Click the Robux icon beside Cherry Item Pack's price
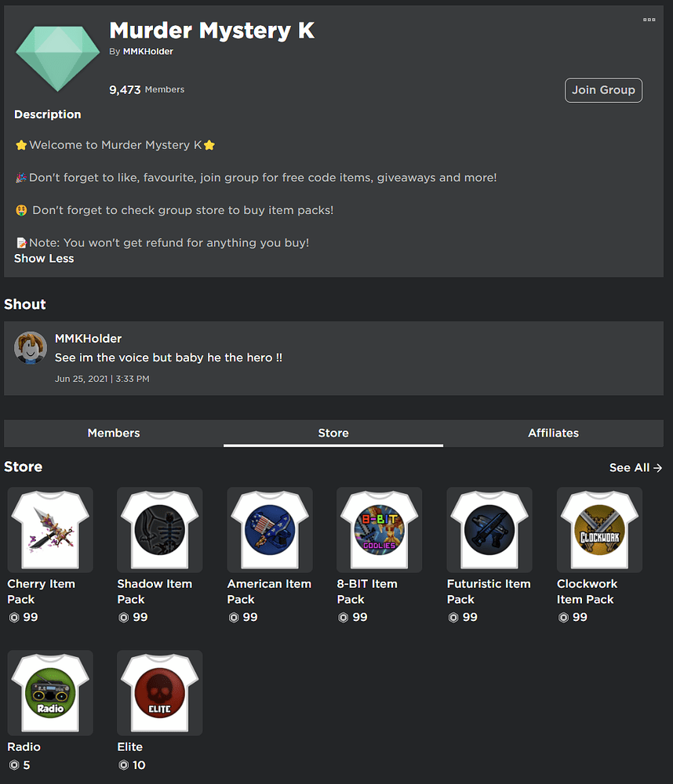 (x=13, y=617)
